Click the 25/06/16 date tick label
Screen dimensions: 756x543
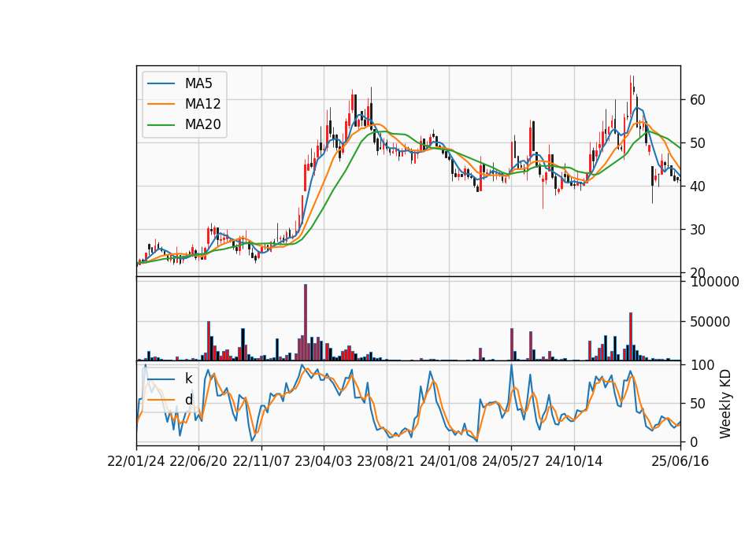click(x=680, y=461)
